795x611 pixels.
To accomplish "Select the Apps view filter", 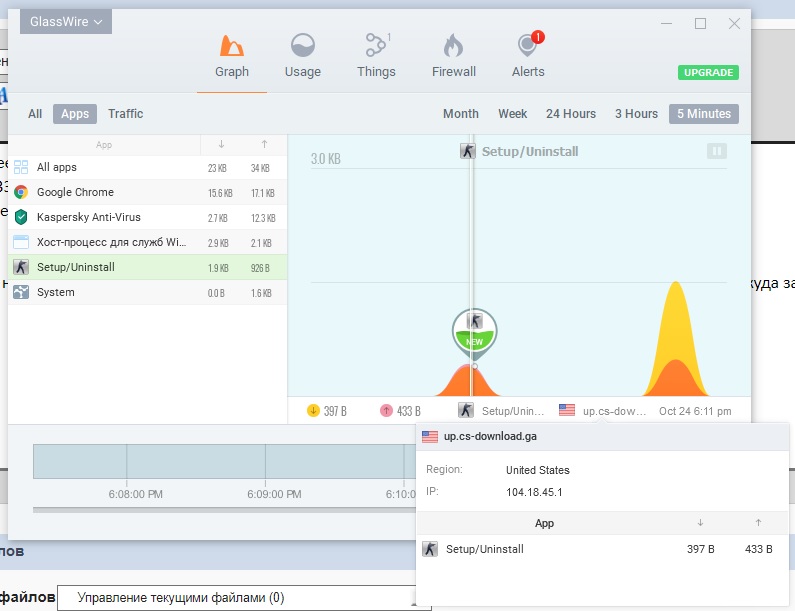I will (x=75, y=114).
